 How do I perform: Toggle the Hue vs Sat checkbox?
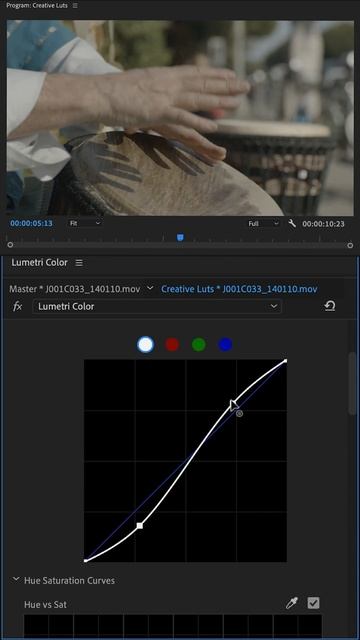click(313, 603)
